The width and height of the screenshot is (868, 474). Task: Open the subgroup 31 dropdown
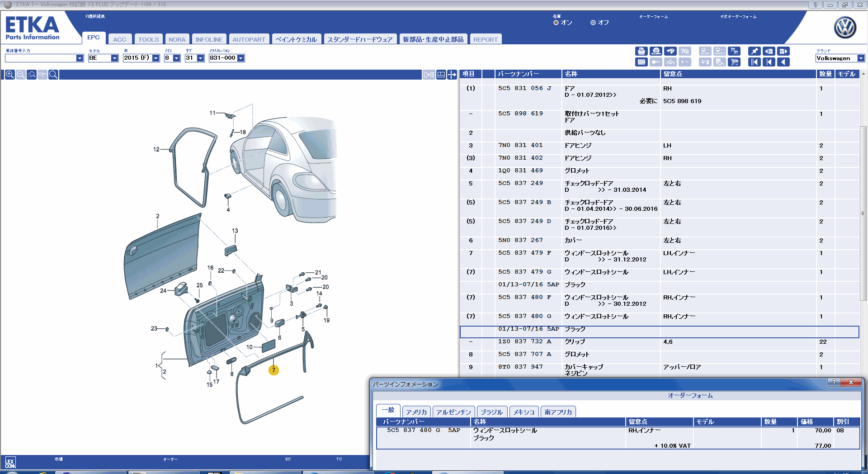pos(200,58)
